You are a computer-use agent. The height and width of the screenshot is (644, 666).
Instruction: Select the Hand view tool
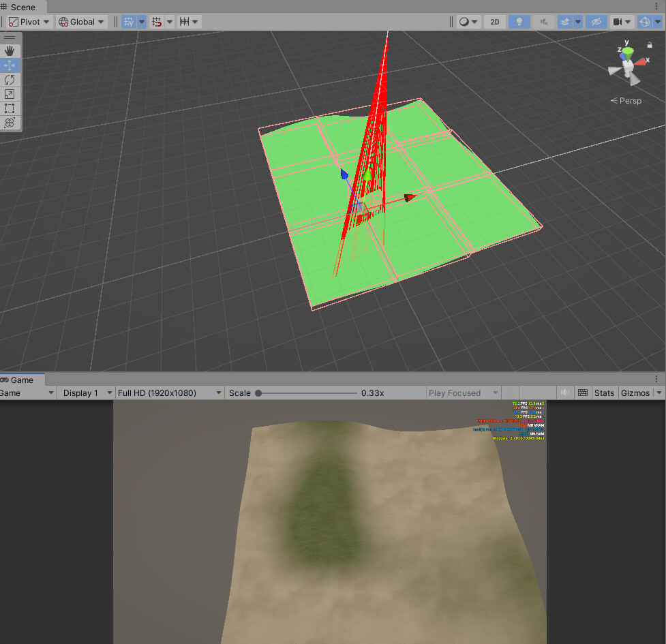(10, 50)
